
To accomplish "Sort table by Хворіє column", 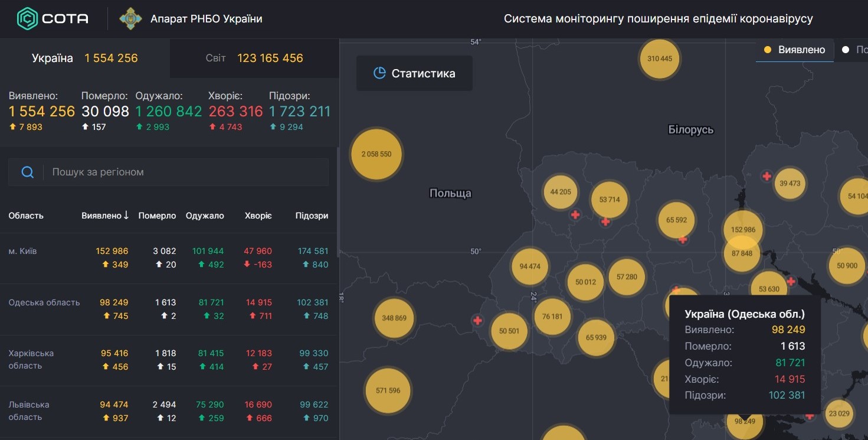I will 258,216.
